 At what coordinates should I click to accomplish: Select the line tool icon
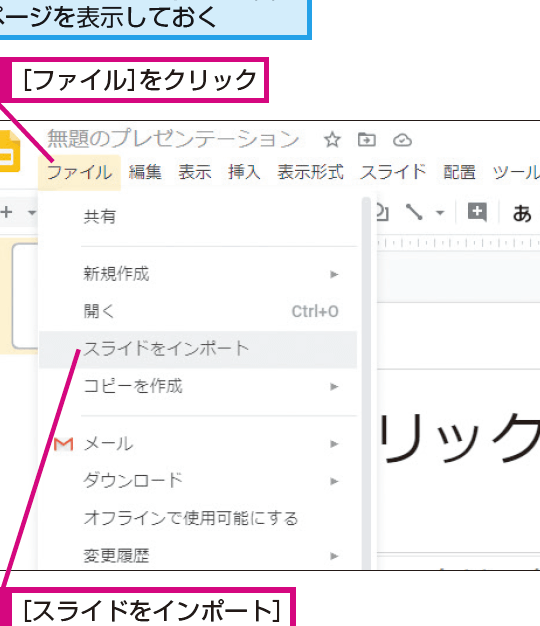click(414, 212)
